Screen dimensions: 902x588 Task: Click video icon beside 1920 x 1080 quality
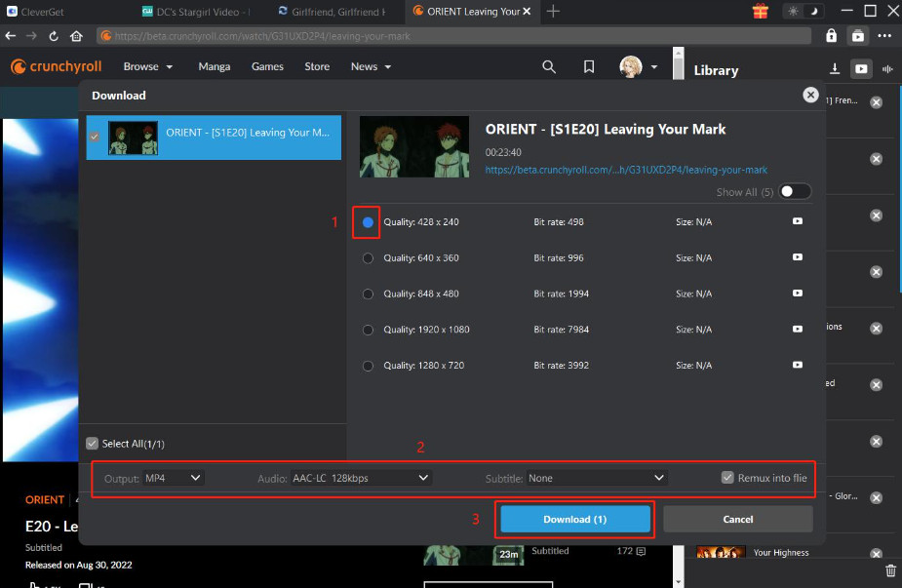(798, 330)
